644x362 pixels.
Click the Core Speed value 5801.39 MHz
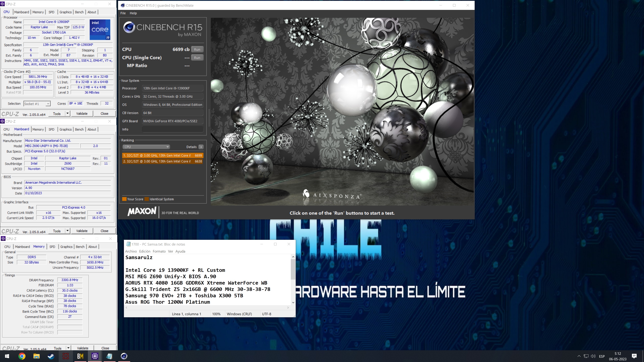pyautogui.click(x=38, y=77)
